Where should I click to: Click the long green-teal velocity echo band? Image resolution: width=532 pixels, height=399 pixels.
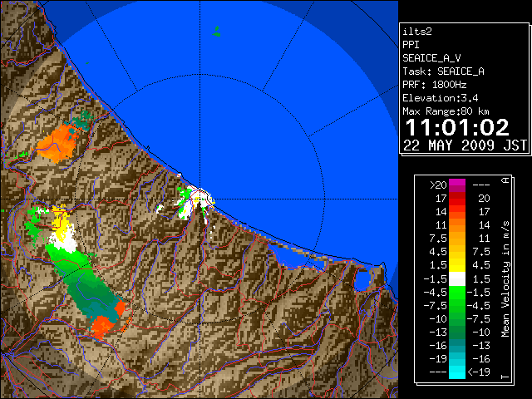[x=85, y=283]
